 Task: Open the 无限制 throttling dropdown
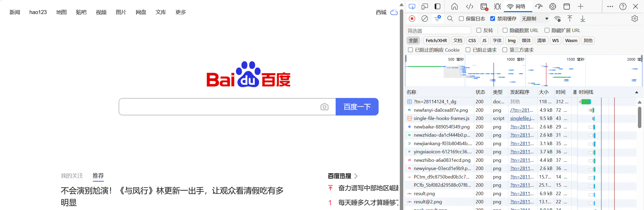click(x=535, y=19)
